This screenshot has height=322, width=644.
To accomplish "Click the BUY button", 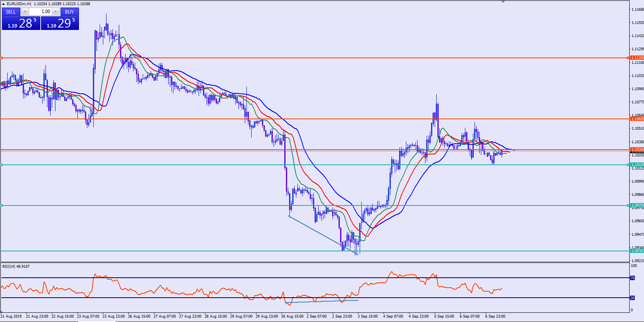I will [x=69, y=12].
